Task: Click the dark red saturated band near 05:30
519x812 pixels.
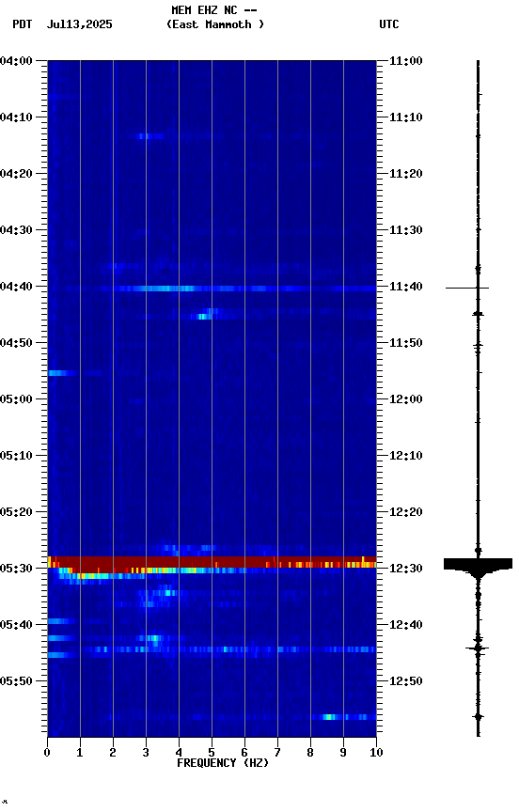Action: [212, 562]
